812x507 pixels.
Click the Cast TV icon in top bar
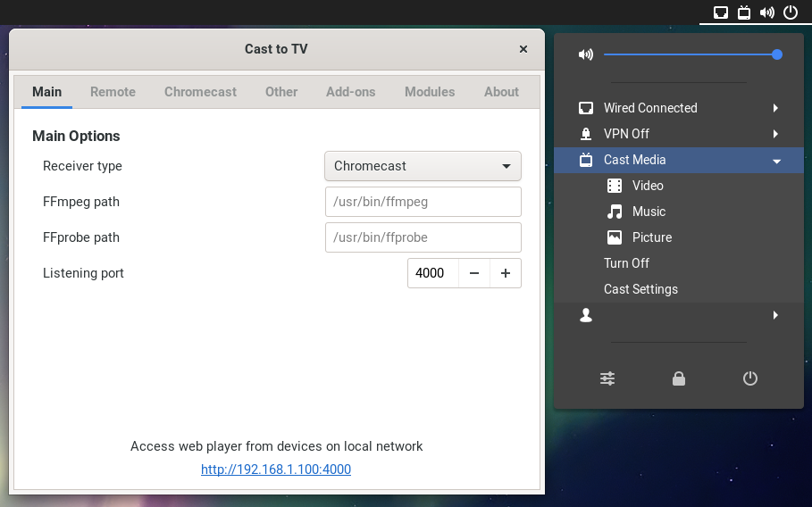743,12
